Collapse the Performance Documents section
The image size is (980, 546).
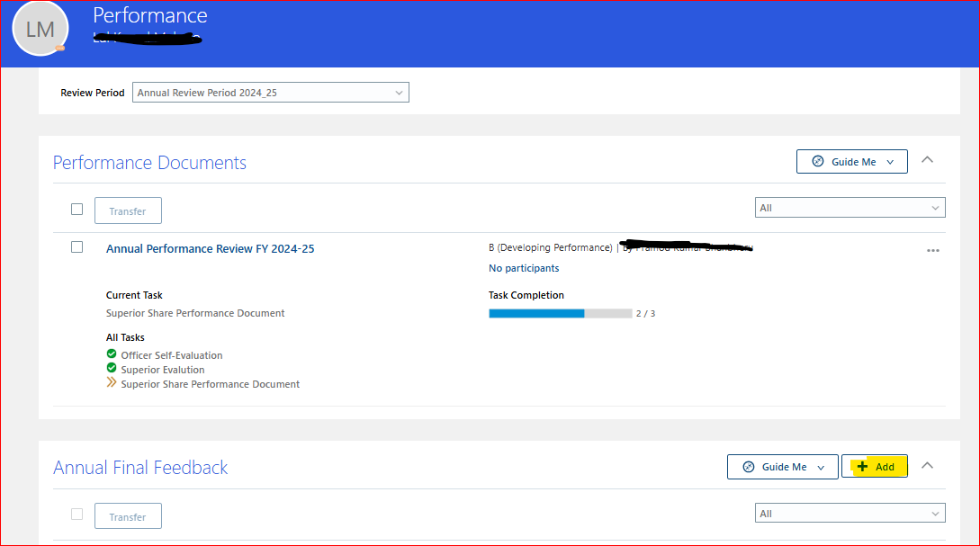[x=927, y=159]
